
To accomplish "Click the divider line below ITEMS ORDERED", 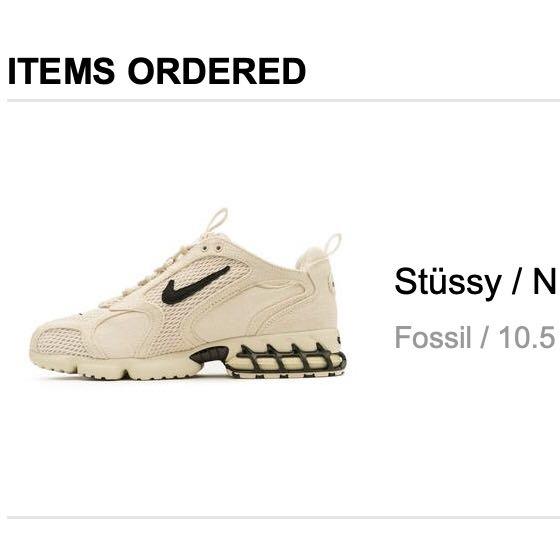I will pyautogui.click(x=284, y=101).
